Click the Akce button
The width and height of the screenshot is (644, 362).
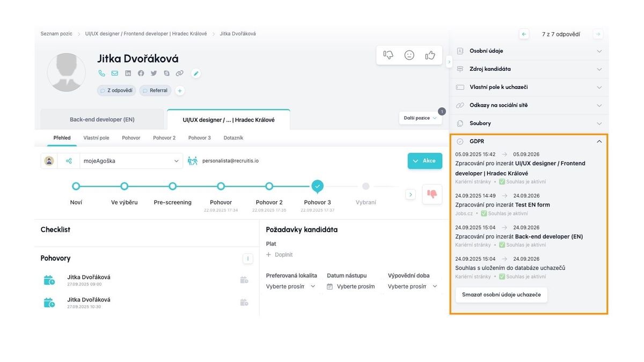pyautogui.click(x=425, y=161)
